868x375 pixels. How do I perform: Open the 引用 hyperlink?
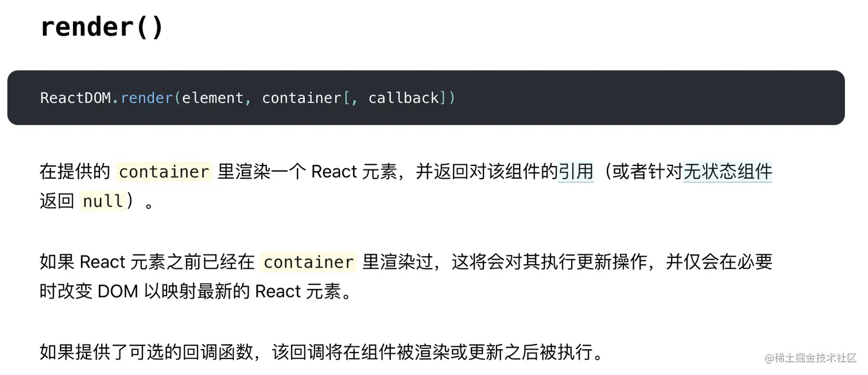pyautogui.click(x=576, y=172)
